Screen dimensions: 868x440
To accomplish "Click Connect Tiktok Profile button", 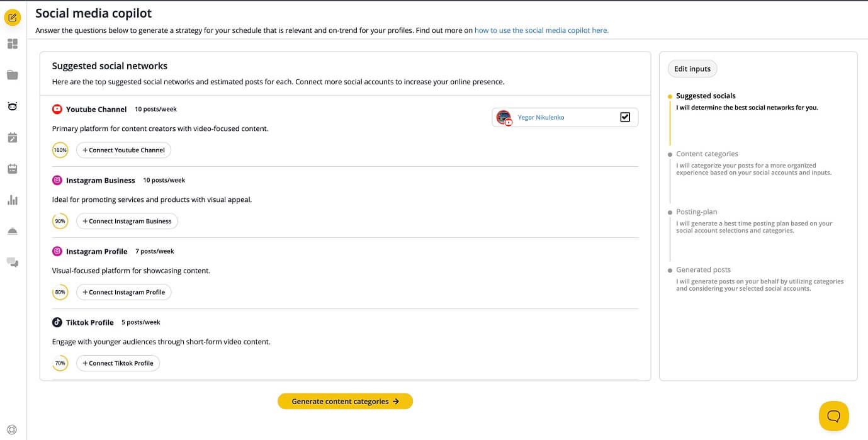I will click(118, 363).
